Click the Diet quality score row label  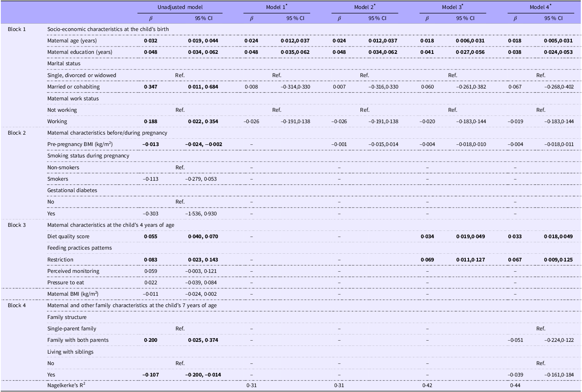click(68, 237)
